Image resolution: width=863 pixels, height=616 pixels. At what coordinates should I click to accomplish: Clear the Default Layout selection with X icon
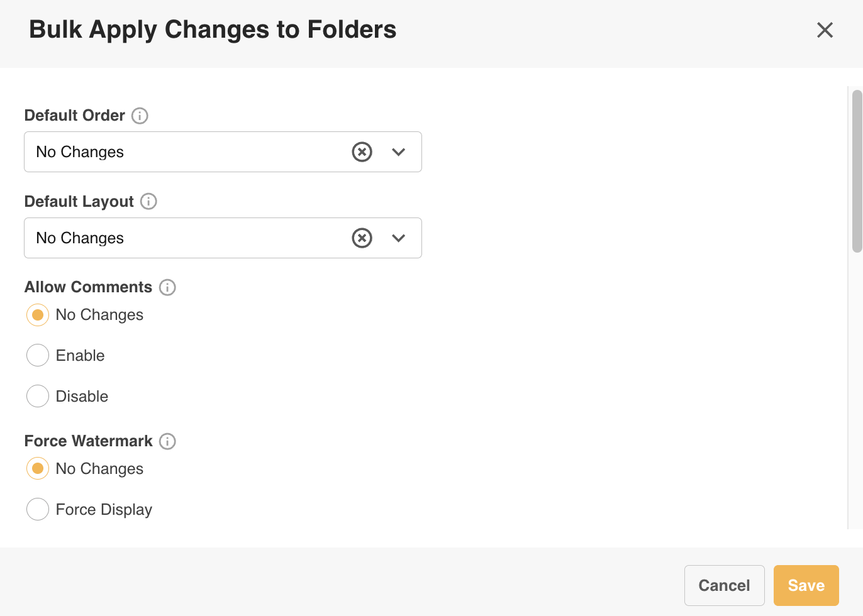[362, 238]
